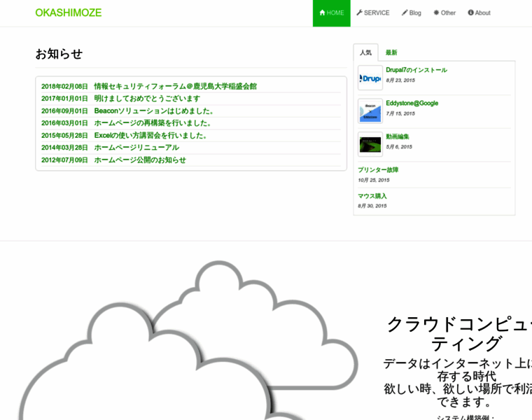Open the プリンター故障 article link
Image resolution: width=532 pixels, height=420 pixels.
(x=378, y=170)
